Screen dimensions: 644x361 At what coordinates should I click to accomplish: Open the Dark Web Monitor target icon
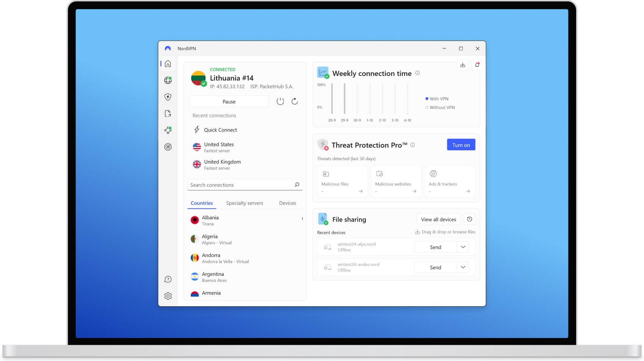coord(168,147)
